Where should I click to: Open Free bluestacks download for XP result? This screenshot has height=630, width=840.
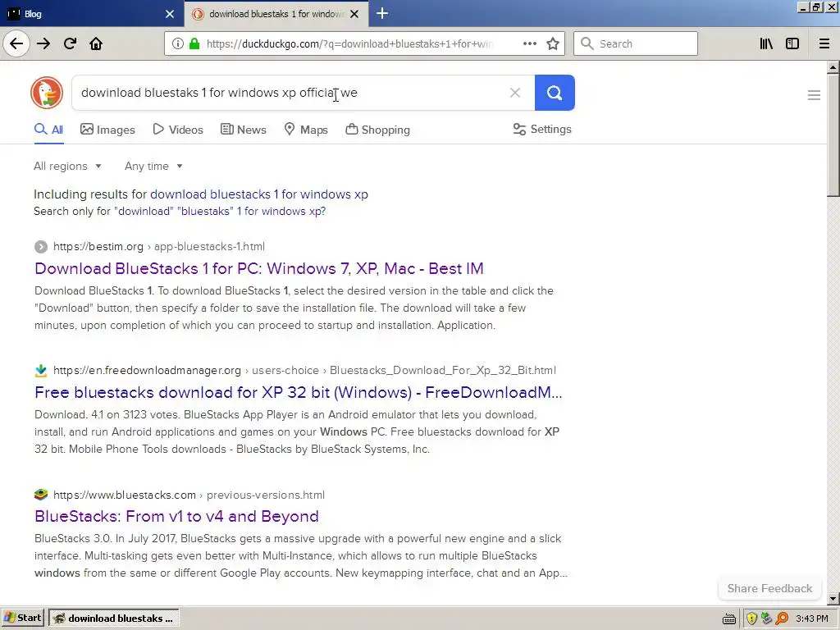click(299, 392)
